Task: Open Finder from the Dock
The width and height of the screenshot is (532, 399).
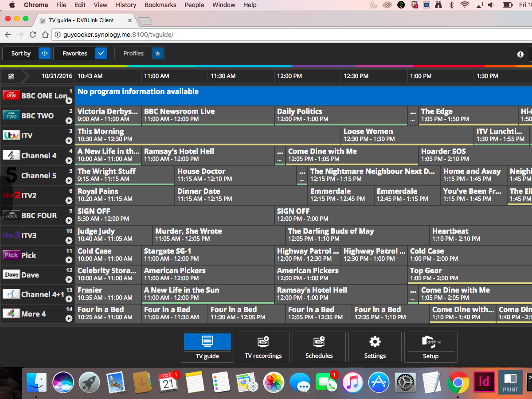Action: (36, 382)
